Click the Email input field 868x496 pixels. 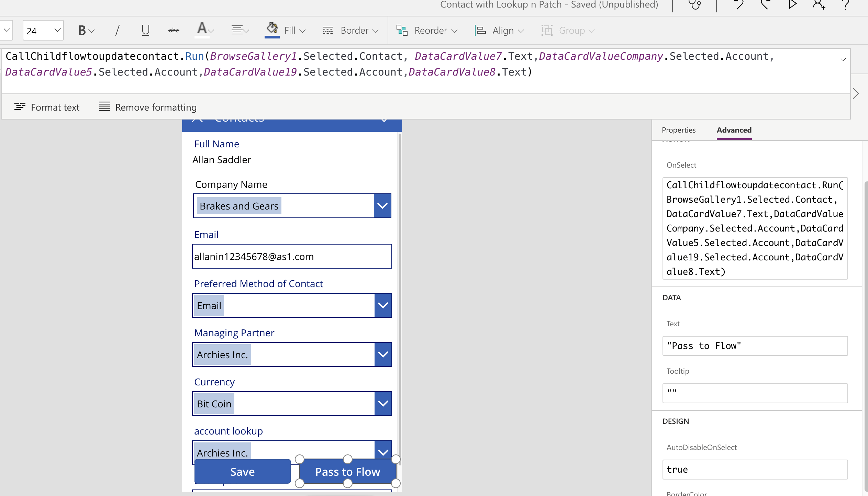point(292,256)
